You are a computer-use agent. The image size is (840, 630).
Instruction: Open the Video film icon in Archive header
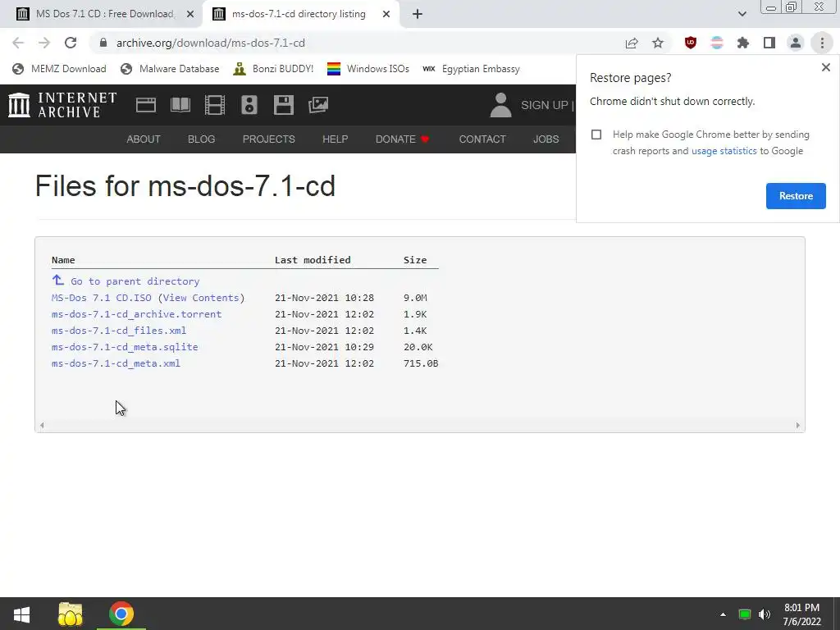coord(215,105)
